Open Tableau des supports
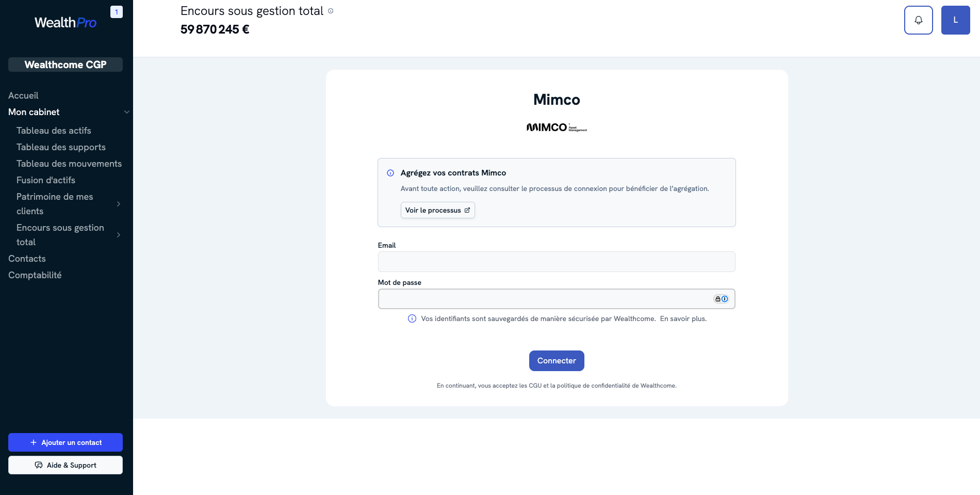The height and width of the screenshot is (495, 980). pyautogui.click(x=61, y=147)
